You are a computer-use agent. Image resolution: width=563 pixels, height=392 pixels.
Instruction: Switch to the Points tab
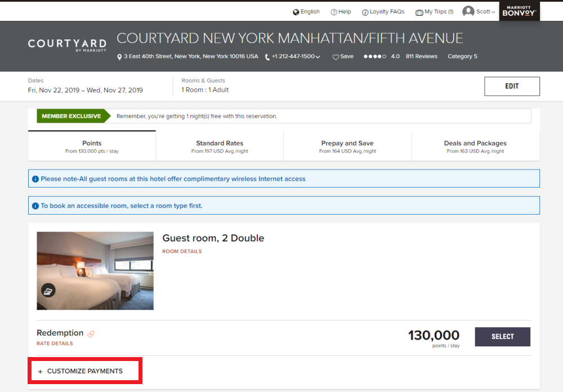(x=92, y=146)
